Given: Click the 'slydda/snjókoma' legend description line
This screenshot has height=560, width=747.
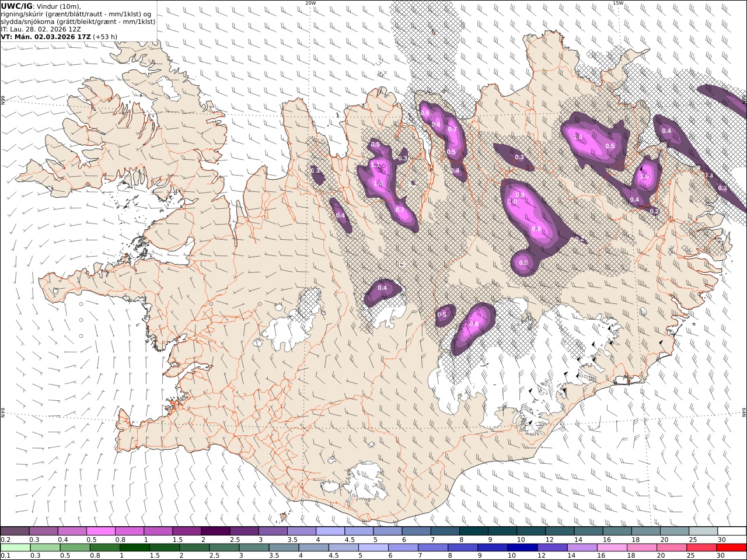Looking at the screenshot, I should 78,21.
